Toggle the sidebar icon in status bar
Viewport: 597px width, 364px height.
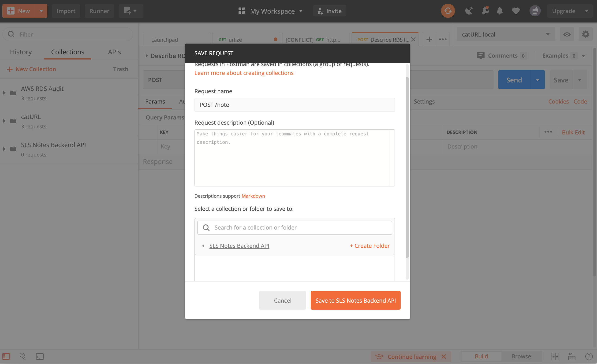[6, 356]
